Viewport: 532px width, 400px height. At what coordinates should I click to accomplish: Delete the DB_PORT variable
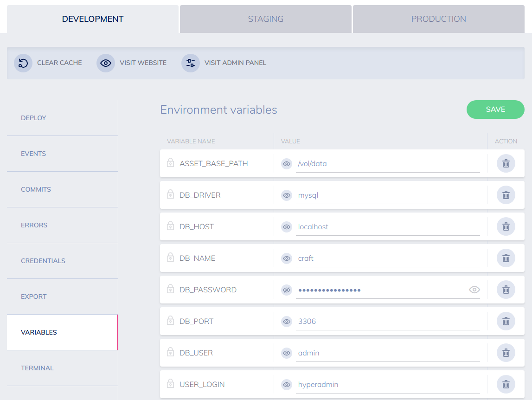tap(506, 321)
